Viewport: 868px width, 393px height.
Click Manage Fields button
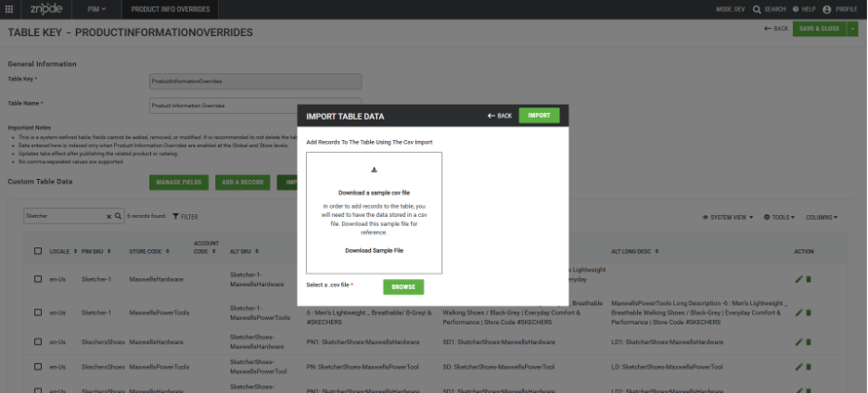click(x=179, y=183)
